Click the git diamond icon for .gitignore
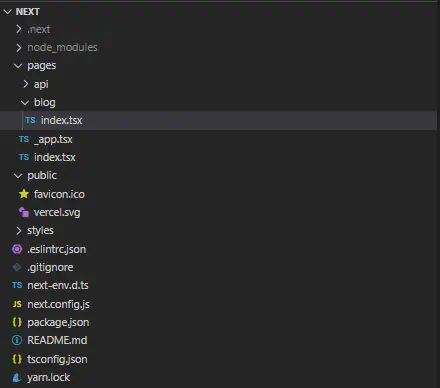Viewport: 440px width, 388px height. (x=17, y=267)
